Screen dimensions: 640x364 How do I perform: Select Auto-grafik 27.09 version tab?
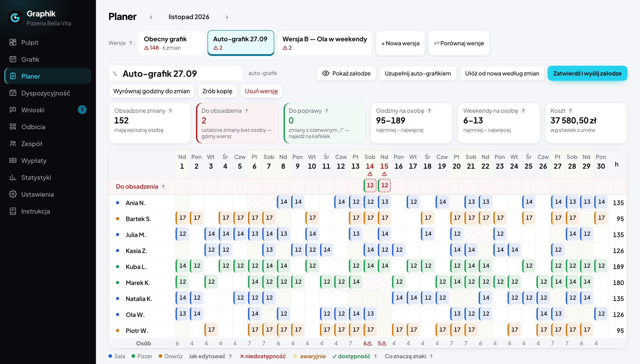(x=241, y=43)
